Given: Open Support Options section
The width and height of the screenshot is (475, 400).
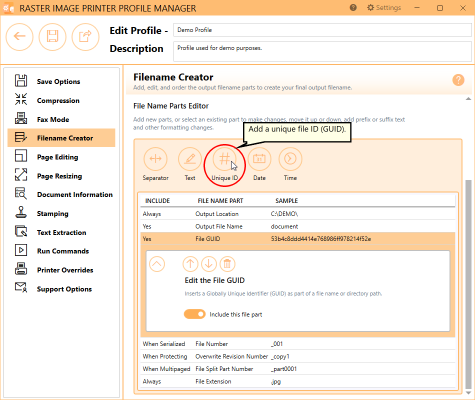Looking at the screenshot, I should tap(61, 289).
